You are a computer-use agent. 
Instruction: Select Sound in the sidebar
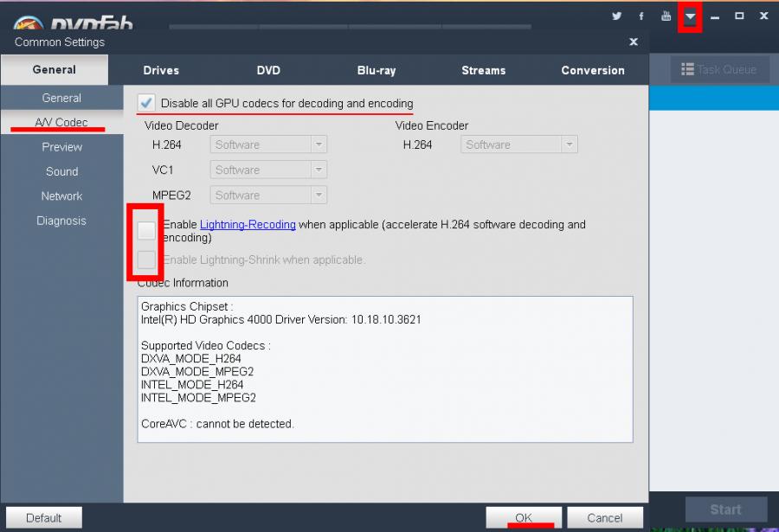[61, 171]
